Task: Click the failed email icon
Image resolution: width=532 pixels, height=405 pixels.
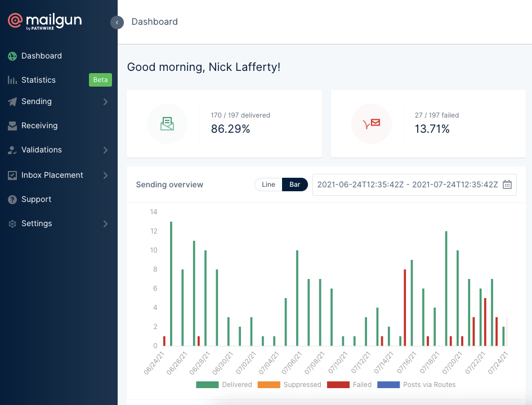Action: click(x=372, y=123)
